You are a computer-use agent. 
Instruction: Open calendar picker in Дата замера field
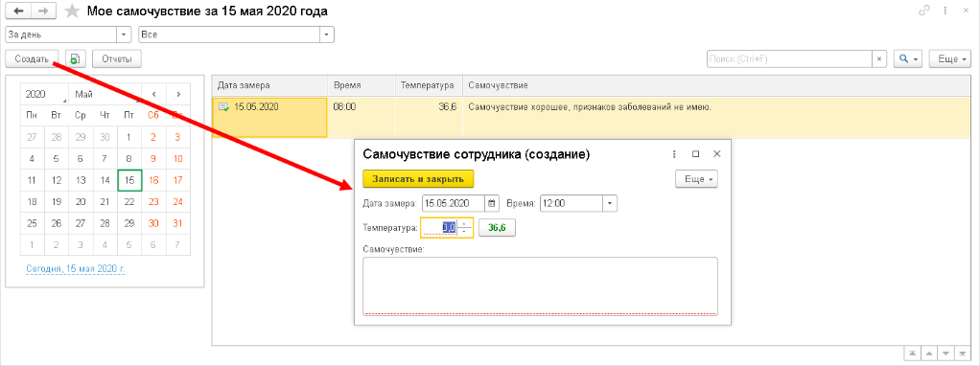pyautogui.click(x=492, y=203)
